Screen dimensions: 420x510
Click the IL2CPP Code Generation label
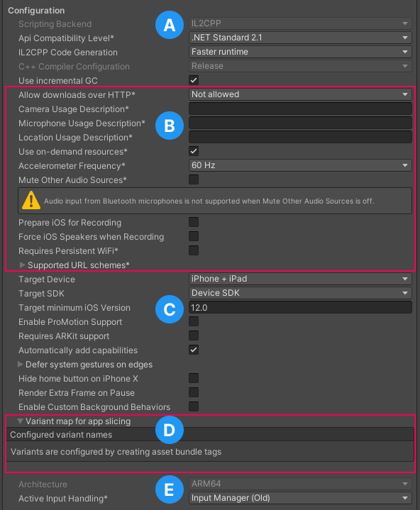pyautogui.click(x=67, y=52)
